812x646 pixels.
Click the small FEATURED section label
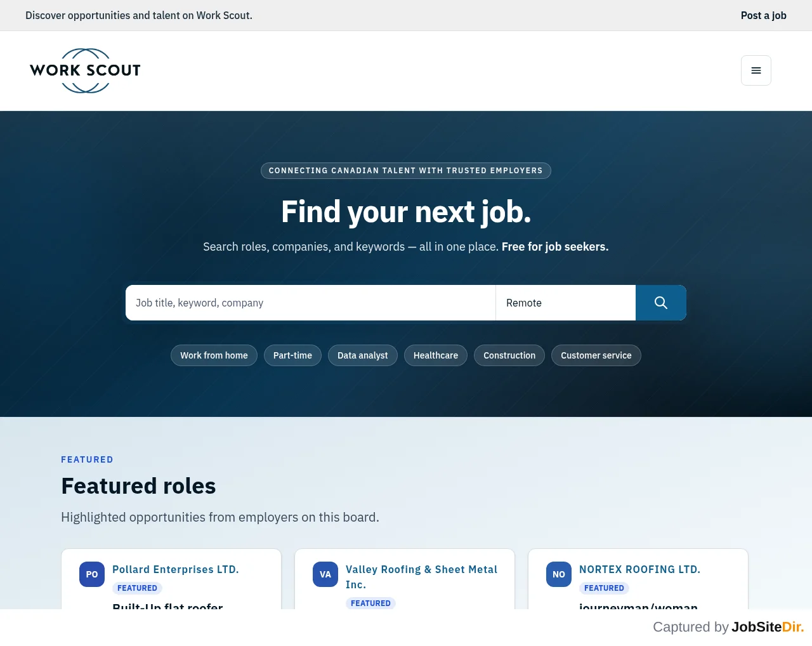tap(87, 459)
